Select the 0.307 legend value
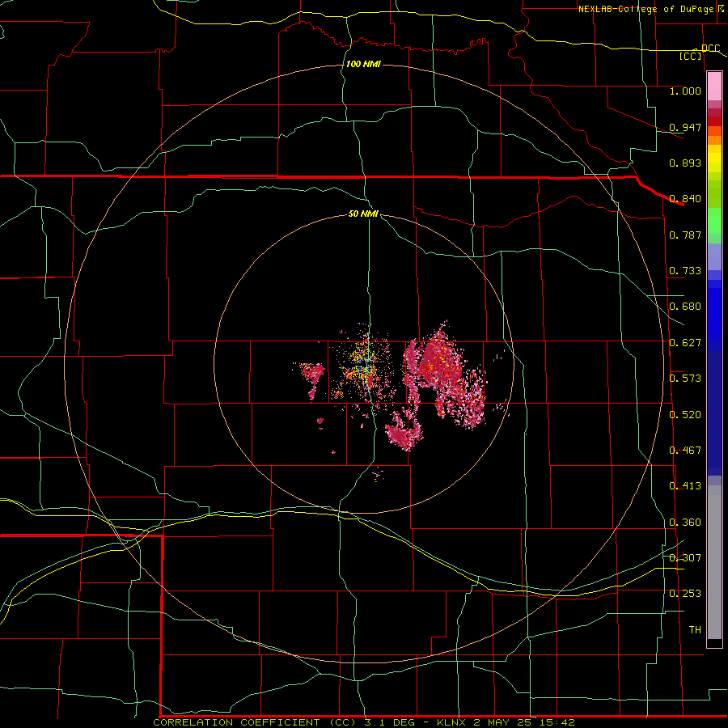 point(685,558)
